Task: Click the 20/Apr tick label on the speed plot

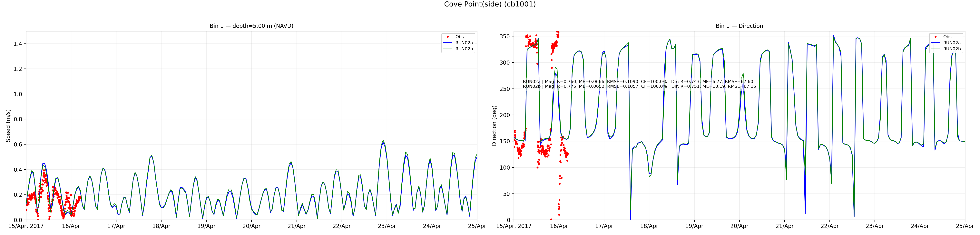Action: pyautogui.click(x=251, y=226)
